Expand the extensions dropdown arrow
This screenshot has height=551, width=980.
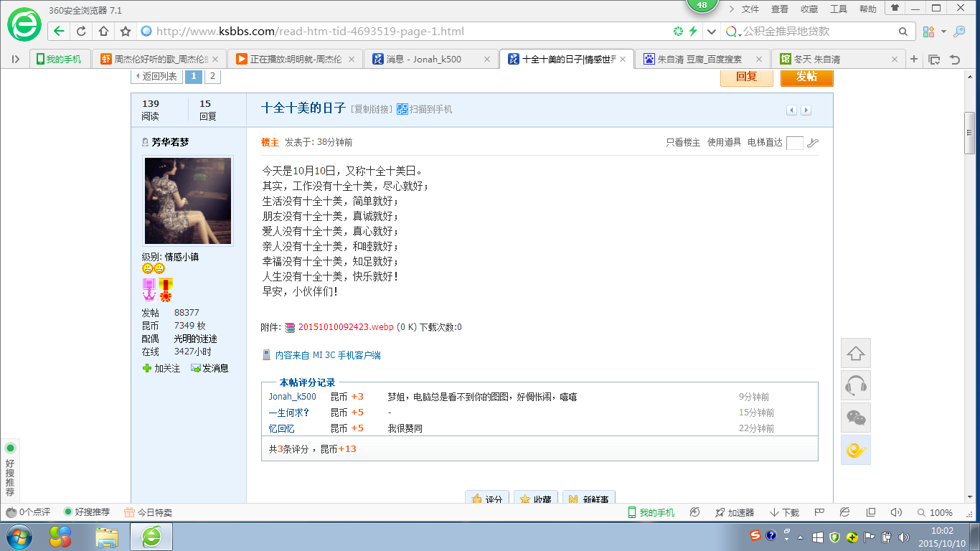pyautogui.click(x=943, y=32)
